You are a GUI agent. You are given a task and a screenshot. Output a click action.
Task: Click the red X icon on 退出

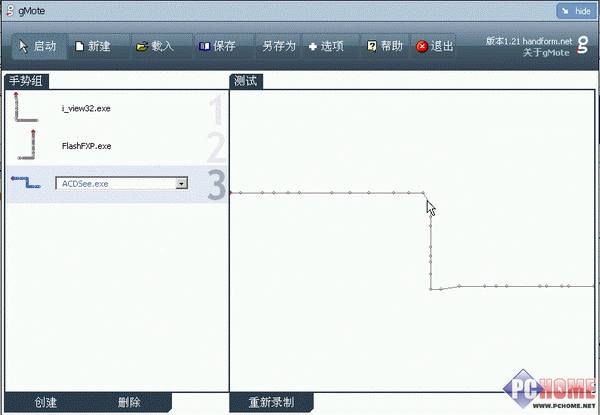tap(422, 47)
